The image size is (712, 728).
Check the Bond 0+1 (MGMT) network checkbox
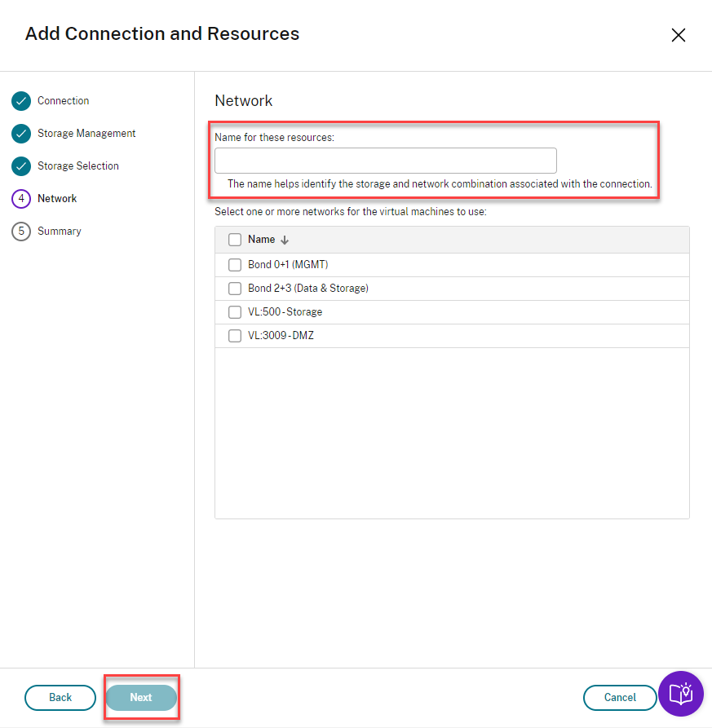[235, 265]
